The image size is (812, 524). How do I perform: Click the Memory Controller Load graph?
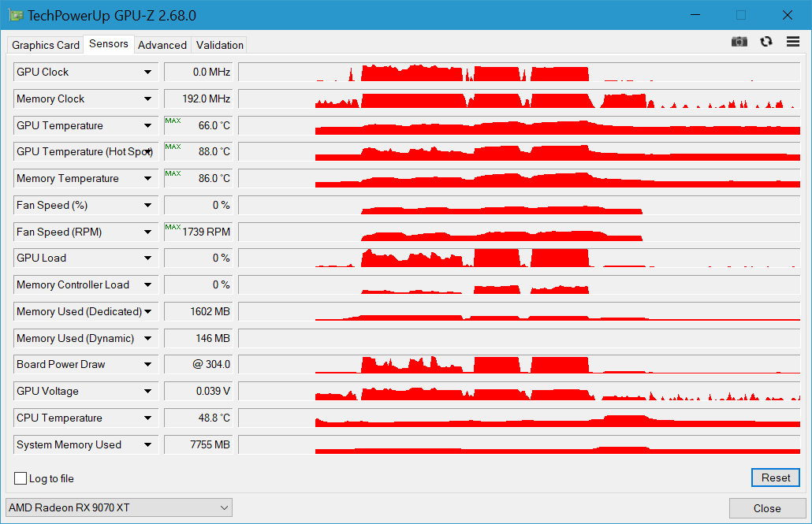(x=520, y=284)
